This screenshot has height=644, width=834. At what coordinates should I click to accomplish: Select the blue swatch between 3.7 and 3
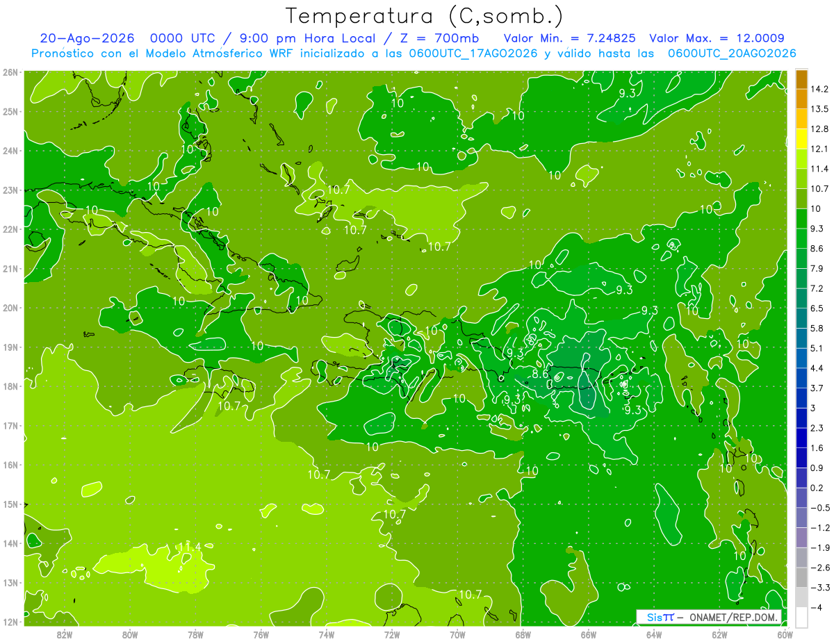[801, 398]
